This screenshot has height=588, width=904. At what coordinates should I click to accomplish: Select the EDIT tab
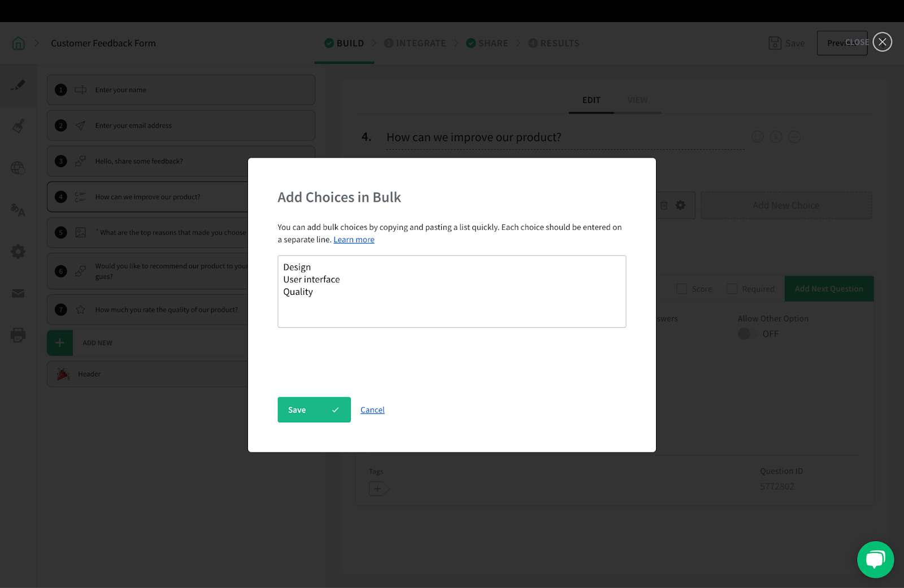tap(592, 100)
